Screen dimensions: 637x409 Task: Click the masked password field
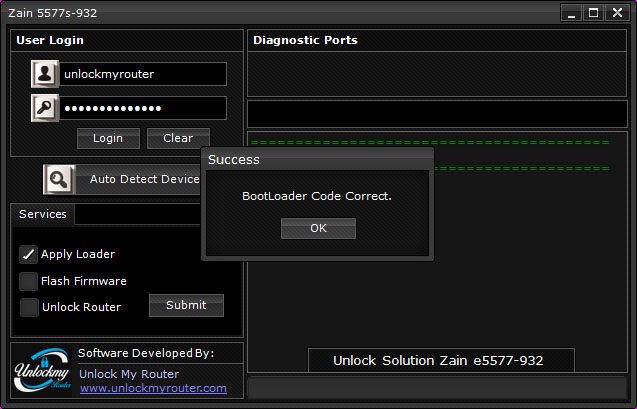(143, 108)
